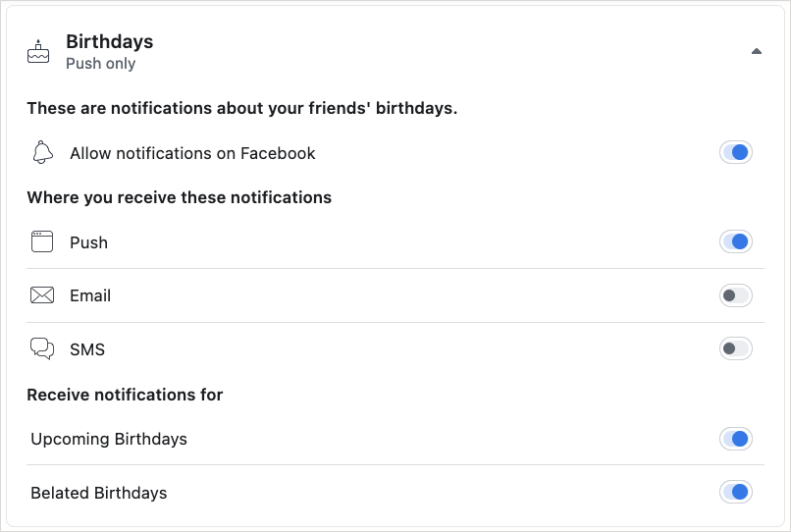This screenshot has height=532, width=791.
Task: Click the bell notification icon
Action: coord(41,153)
